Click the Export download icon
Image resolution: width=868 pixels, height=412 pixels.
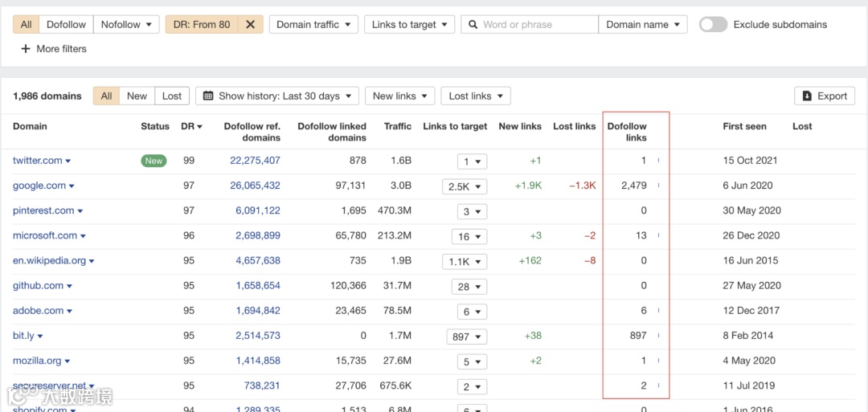pyautogui.click(x=807, y=96)
